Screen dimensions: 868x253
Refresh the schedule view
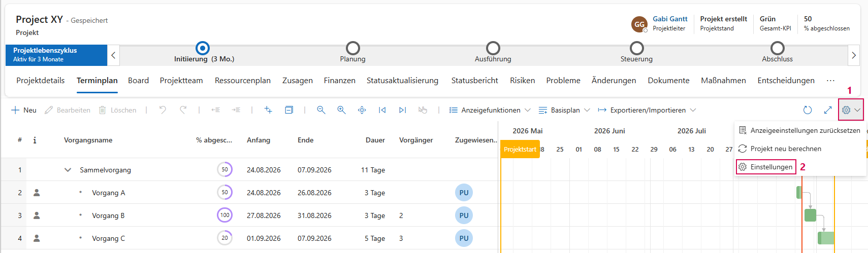(808, 110)
